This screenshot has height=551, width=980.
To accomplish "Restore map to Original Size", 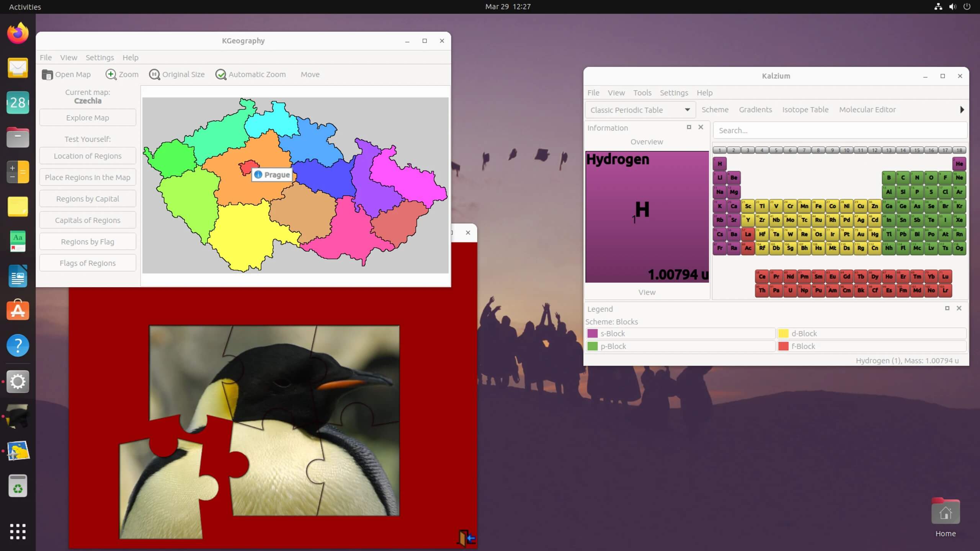I will (176, 74).
